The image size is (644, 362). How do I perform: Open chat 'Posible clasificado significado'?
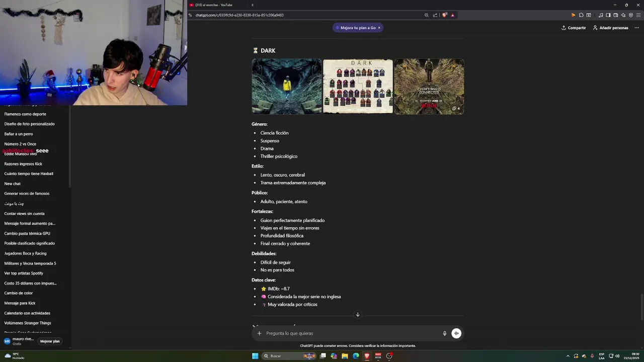pos(29,243)
